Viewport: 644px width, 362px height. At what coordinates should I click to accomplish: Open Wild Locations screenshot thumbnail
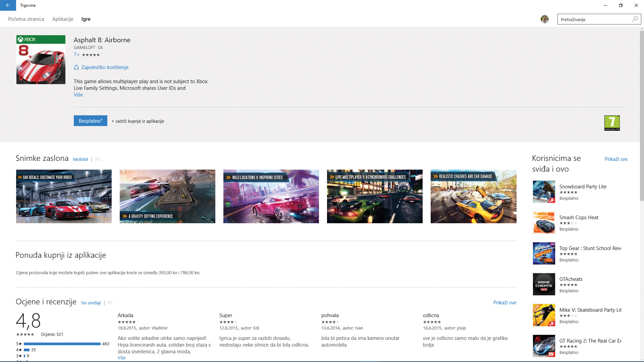pyautogui.click(x=271, y=196)
